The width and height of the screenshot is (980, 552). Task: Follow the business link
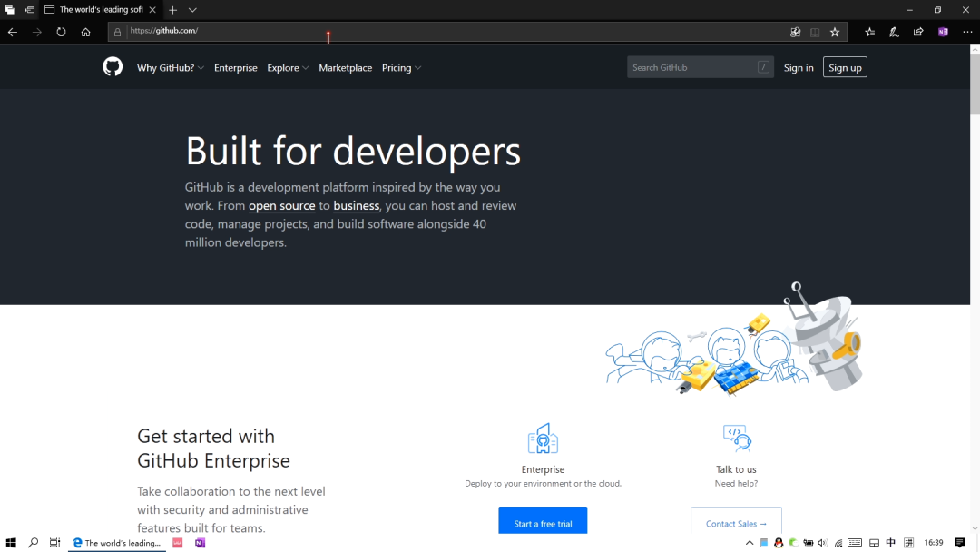coord(357,206)
